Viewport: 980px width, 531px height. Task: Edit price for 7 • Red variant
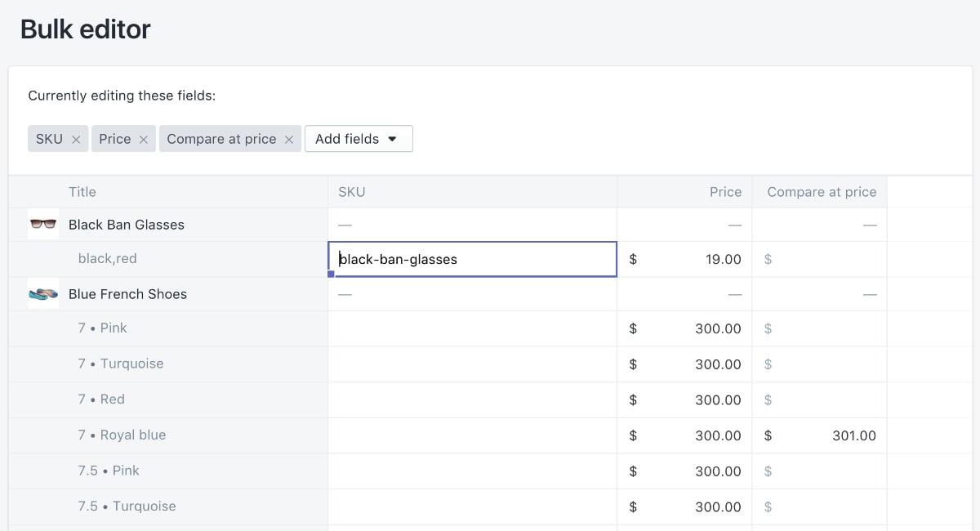[684, 399]
